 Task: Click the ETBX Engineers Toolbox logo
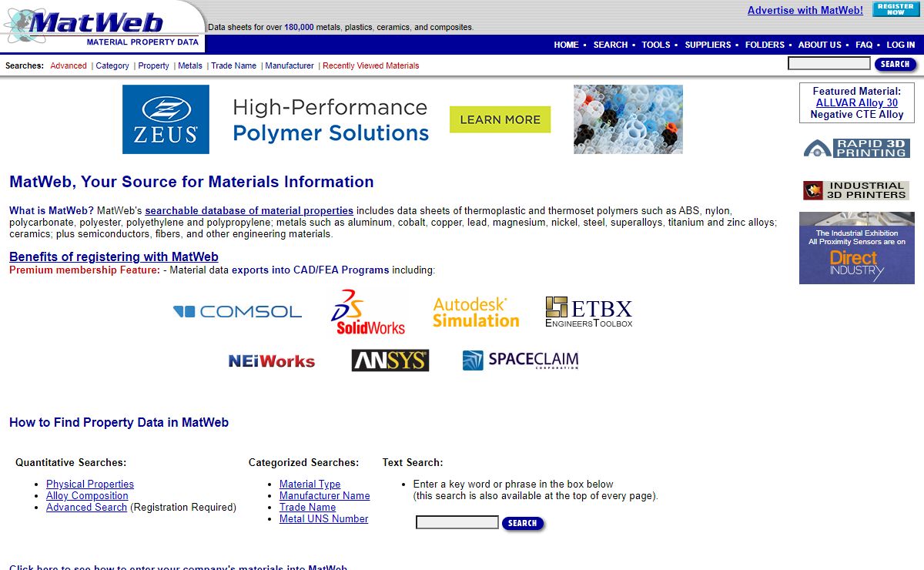click(x=589, y=312)
